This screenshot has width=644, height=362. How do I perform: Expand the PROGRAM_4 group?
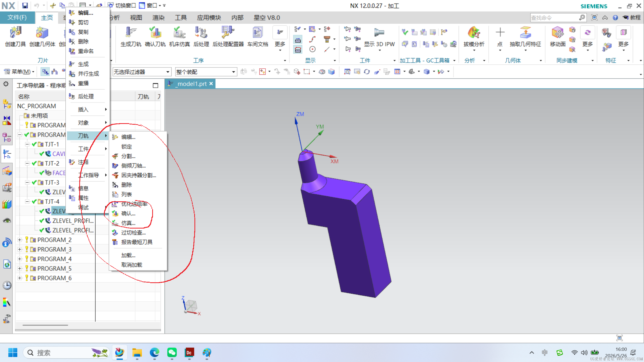pyautogui.click(x=20, y=259)
